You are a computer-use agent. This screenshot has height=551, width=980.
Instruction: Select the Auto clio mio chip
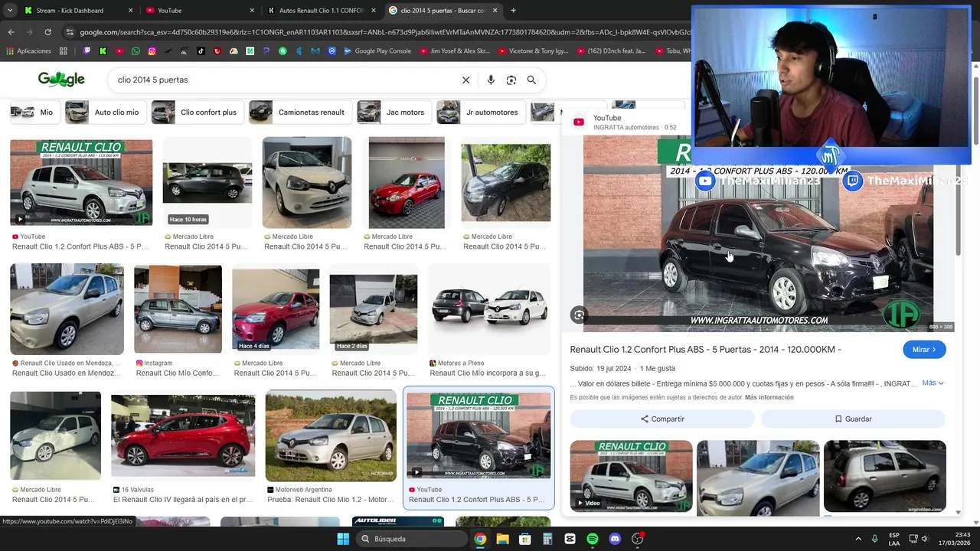click(x=105, y=112)
